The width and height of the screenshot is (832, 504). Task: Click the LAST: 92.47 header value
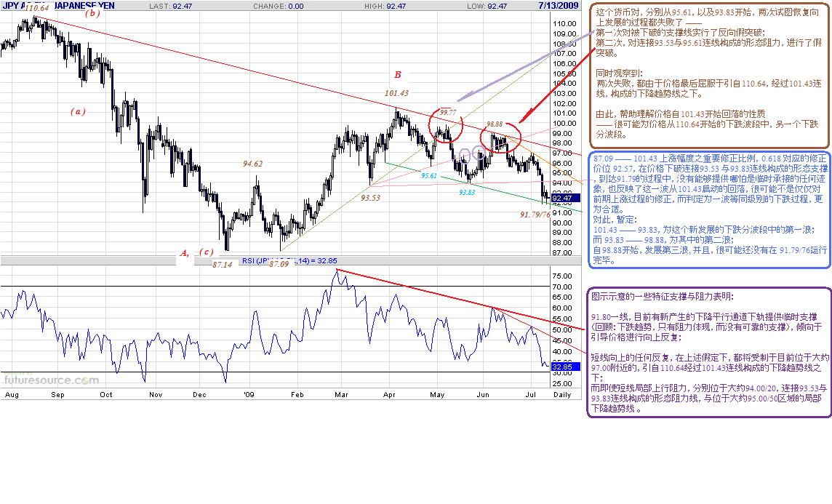tap(170, 6)
